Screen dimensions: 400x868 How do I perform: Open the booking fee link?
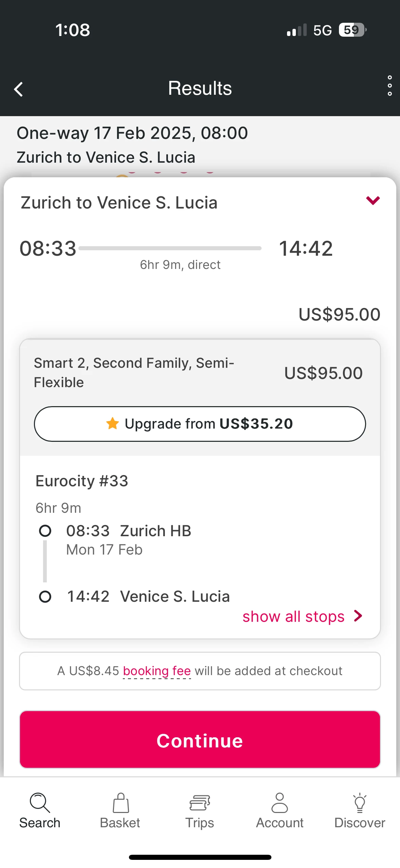pyautogui.click(x=157, y=671)
